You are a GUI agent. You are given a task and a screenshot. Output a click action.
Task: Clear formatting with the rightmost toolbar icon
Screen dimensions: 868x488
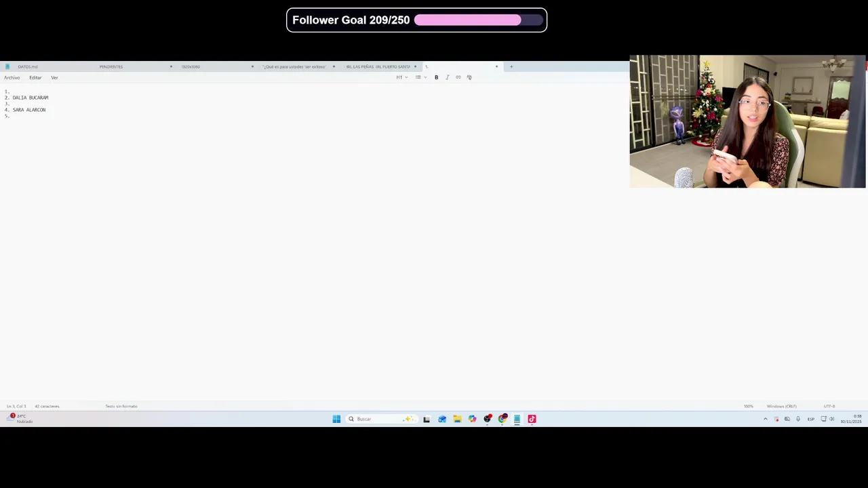[469, 77]
